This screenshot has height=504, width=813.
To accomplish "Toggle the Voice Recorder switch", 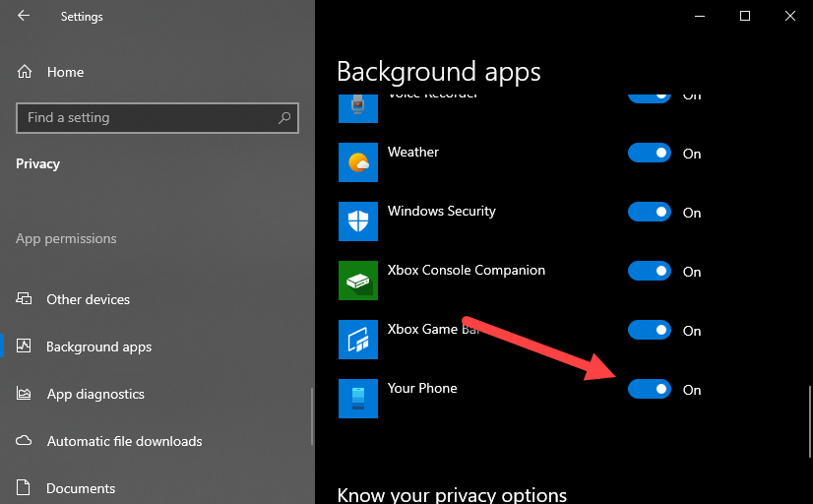I will (x=650, y=98).
